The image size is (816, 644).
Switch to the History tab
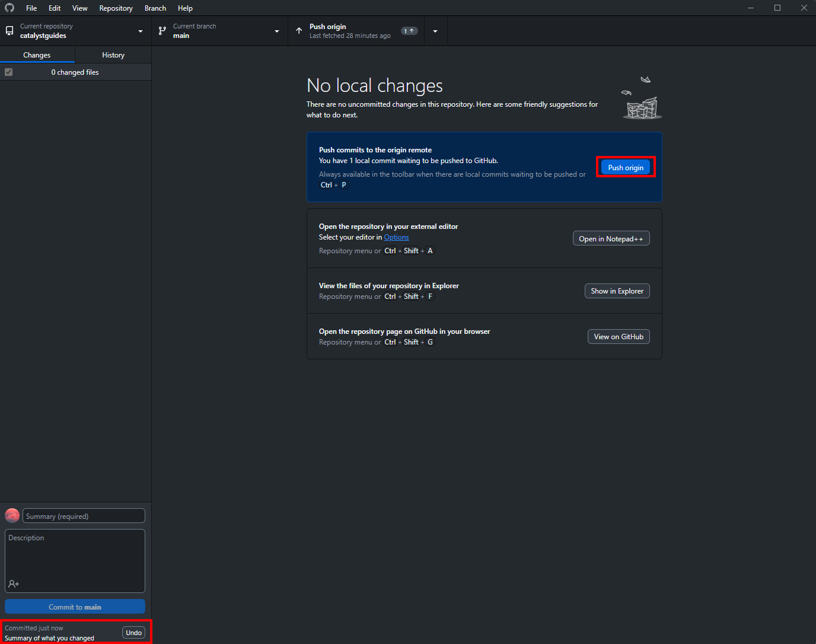(113, 55)
